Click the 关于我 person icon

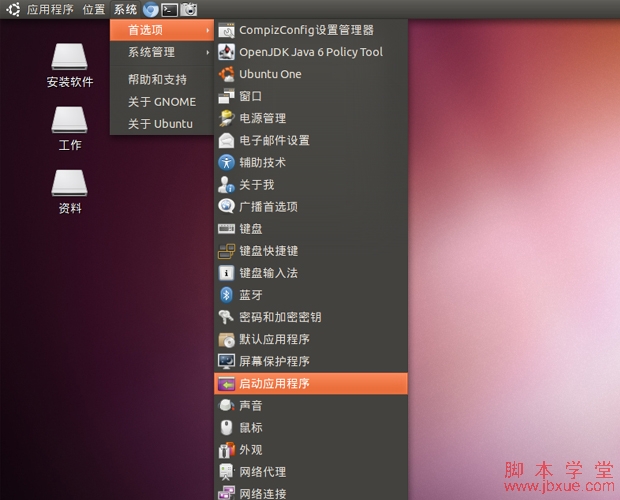coord(227,185)
